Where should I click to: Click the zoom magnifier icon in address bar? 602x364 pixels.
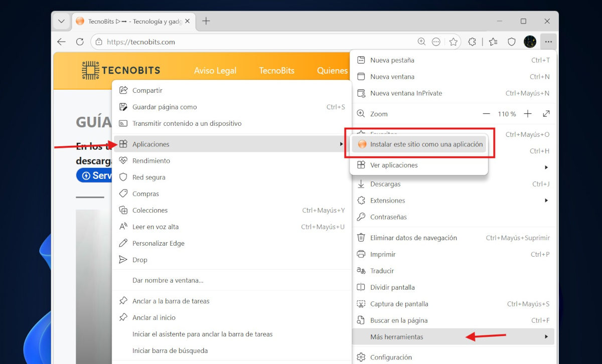tap(421, 42)
